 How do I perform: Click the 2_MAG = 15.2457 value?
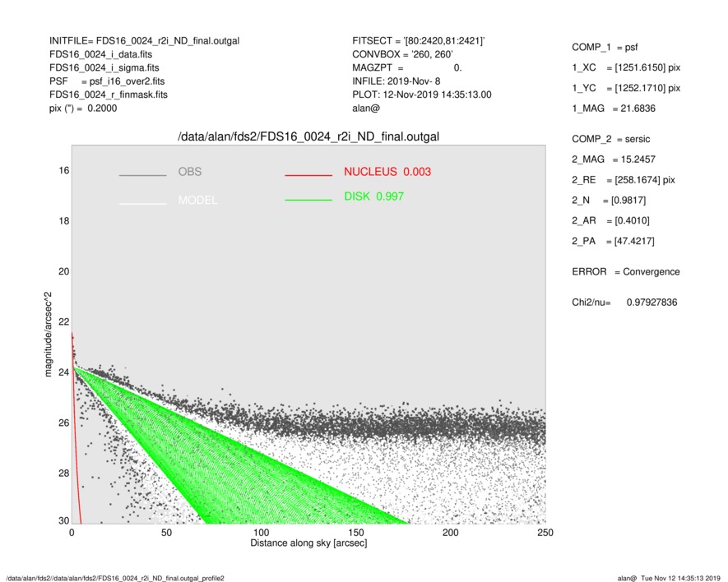click(614, 159)
